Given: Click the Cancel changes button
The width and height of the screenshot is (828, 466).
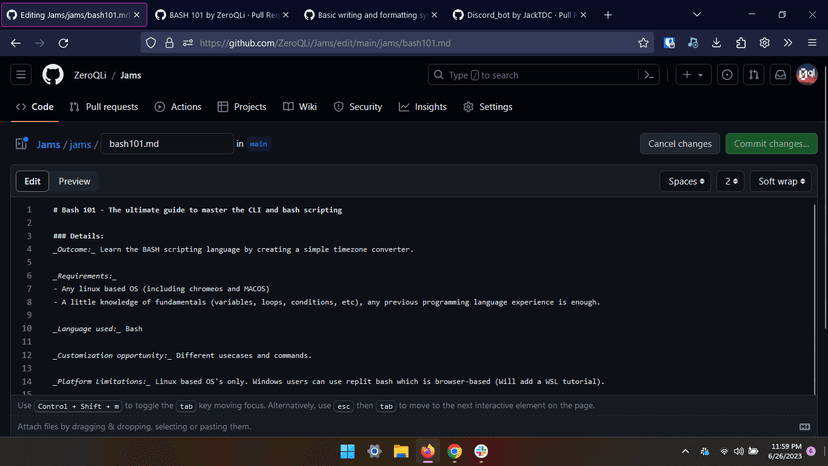Looking at the screenshot, I should pos(680,144).
